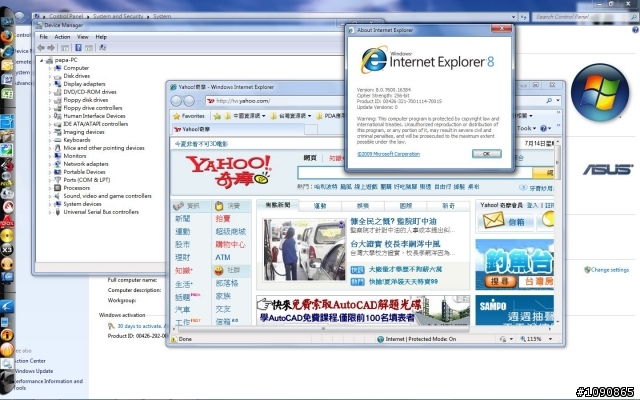Image resolution: width=640 pixels, height=400 pixels.
Task: Expand DVD/CD-ROM drives node
Action: [x=50, y=92]
